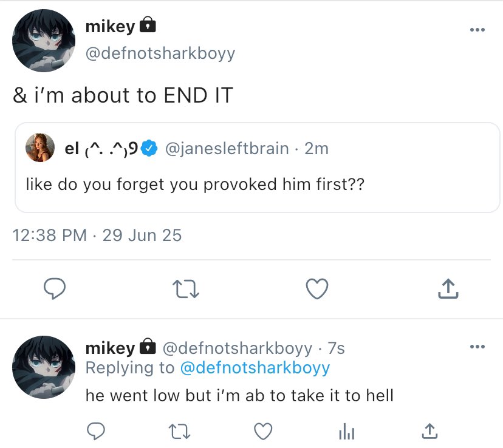
Task: Open more options menu on reply tweet
Action: coord(477,347)
